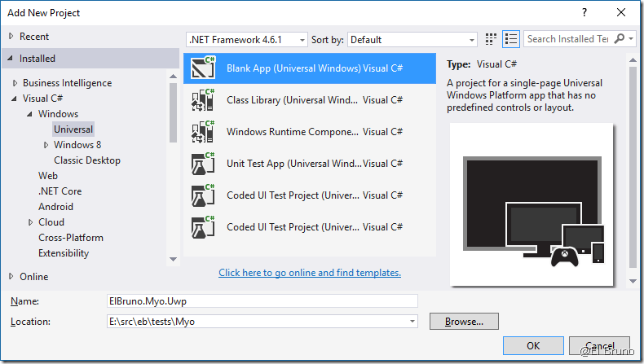Select the Cross-Platform category

pyautogui.click(x=71, y=238)
